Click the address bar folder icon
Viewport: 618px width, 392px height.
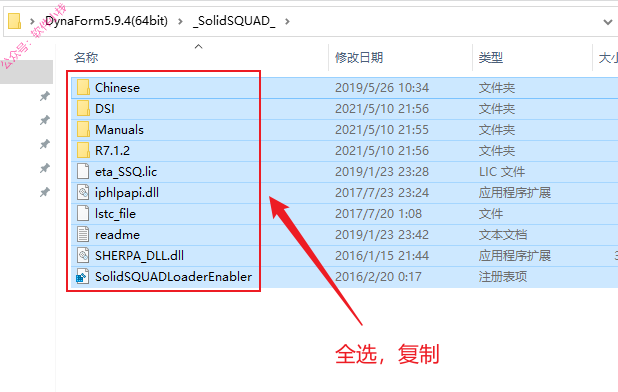pos(15,21)
